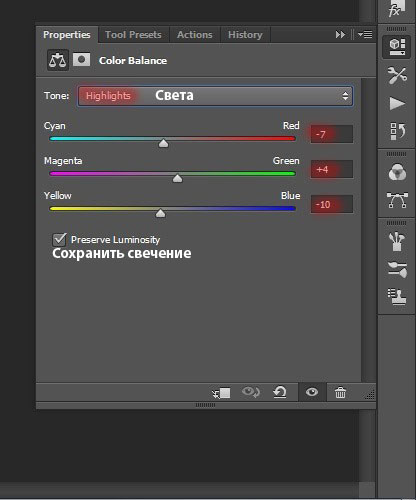This screenshot has width=416, height=500.
Task: Click the Red label
Action: pyautogui.click(x=291, y=126)
